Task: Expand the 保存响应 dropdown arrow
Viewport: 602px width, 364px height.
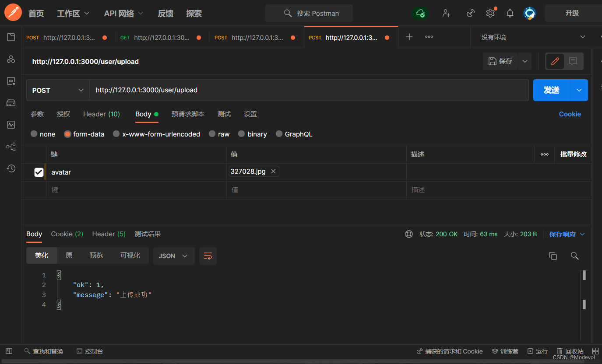Action: coord(582,234)
